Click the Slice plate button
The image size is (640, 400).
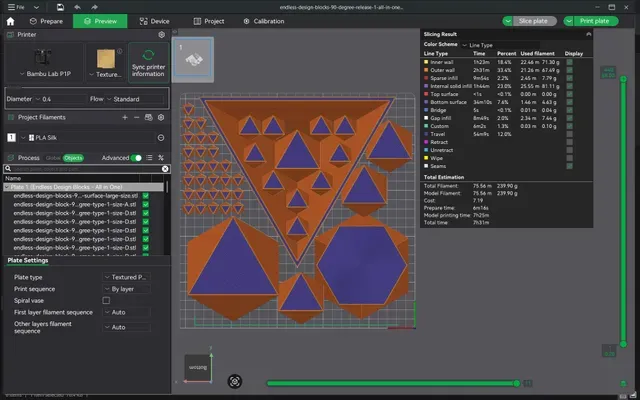coord(535,21)
